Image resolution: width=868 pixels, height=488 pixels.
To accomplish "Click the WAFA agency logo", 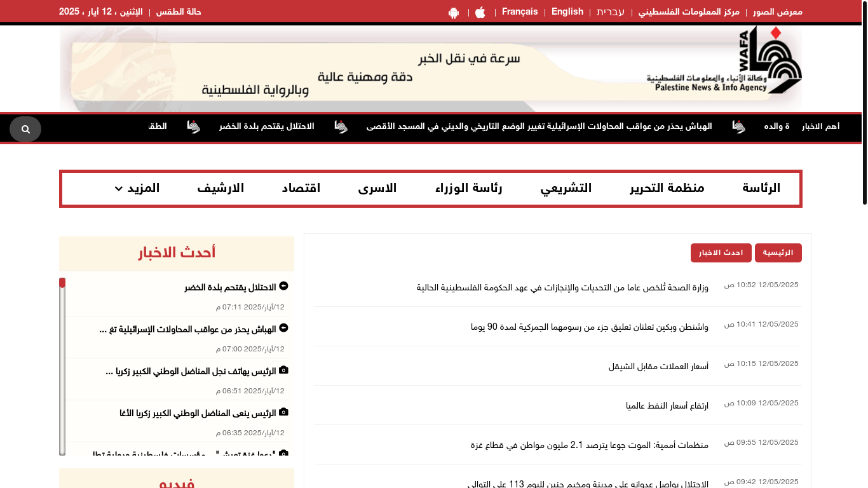I will (724, 60).
